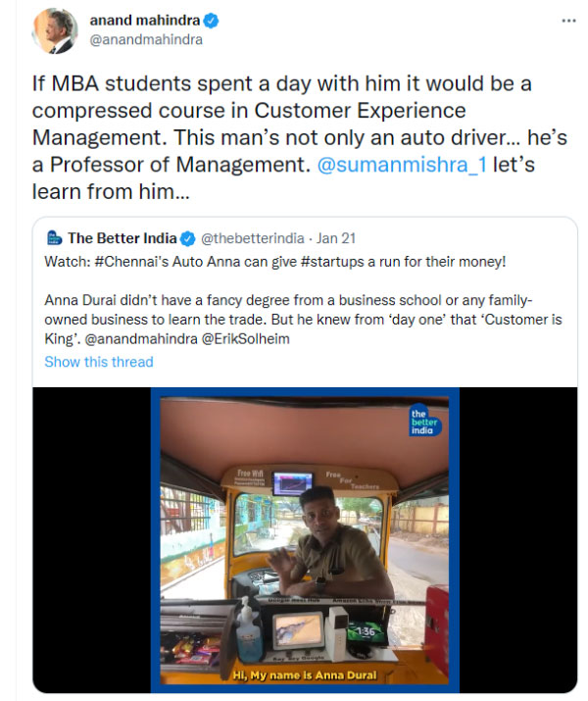
Task: Click Show this thread
Action: click(99, 362)
